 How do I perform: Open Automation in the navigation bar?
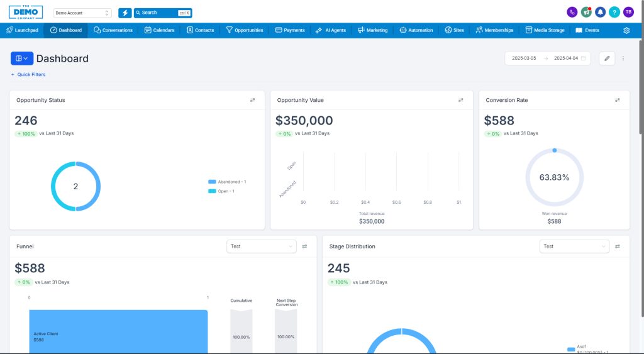(416, 30)
